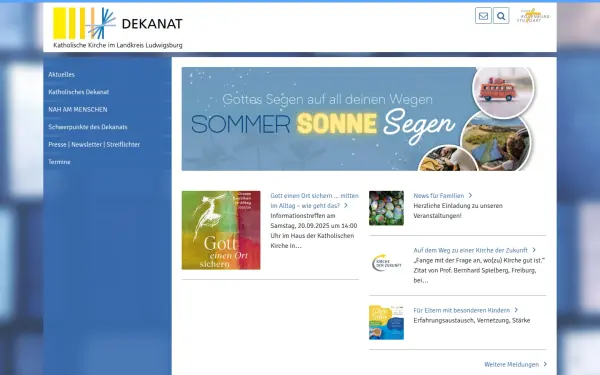The width and height of the screenshot is (600, 375).
Task: Click the painted stones thumbnail
Action: click(386, 208)
